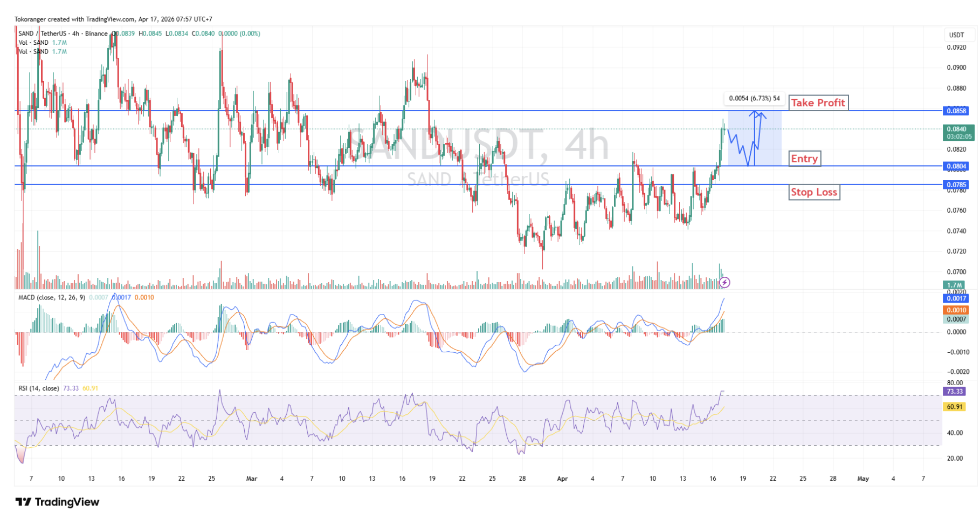Screen dimensions: 980x519
Task: Select the first Vol · SAND legend
Action: click(33, 43)
